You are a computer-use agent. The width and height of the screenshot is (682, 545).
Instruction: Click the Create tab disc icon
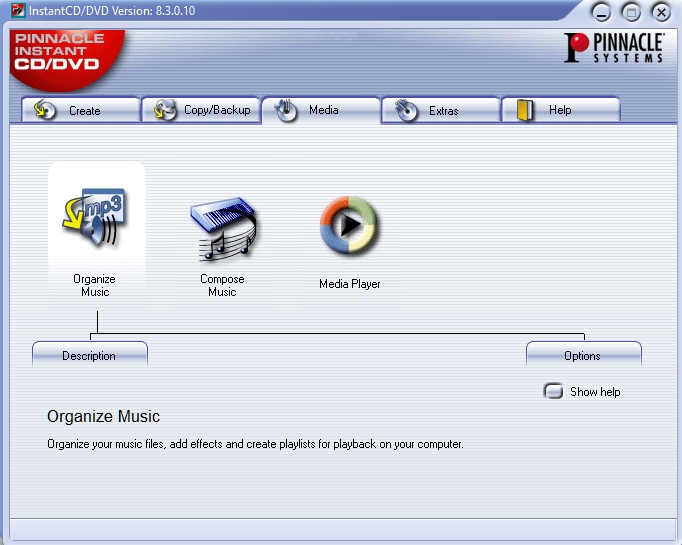(45, 110)
